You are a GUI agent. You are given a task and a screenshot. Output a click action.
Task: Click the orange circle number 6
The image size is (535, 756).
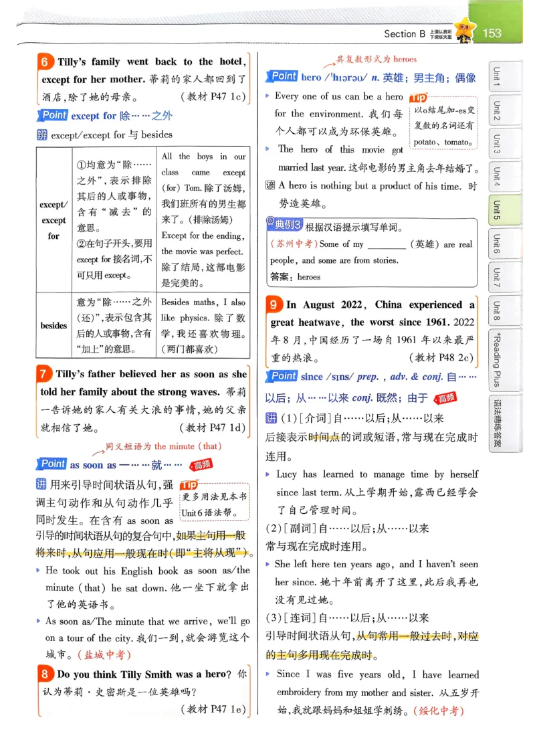43,62
